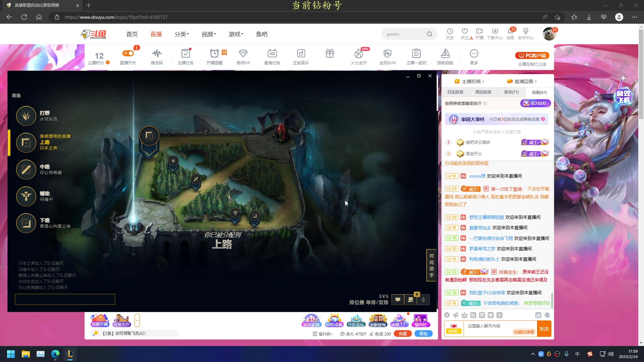Open the 全民乐PK panel
This screenshot has width=644, height=362.
pyautogui.click(x=387, y=56)
